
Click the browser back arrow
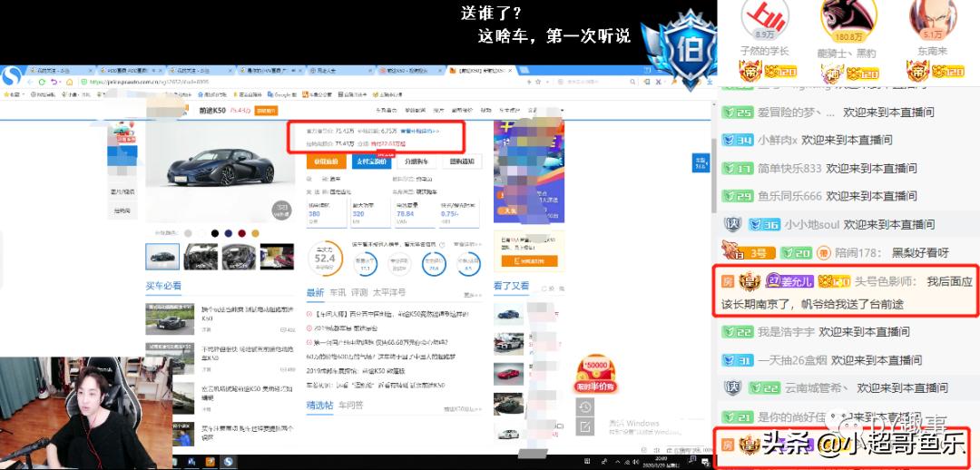[x=29, y=82]
